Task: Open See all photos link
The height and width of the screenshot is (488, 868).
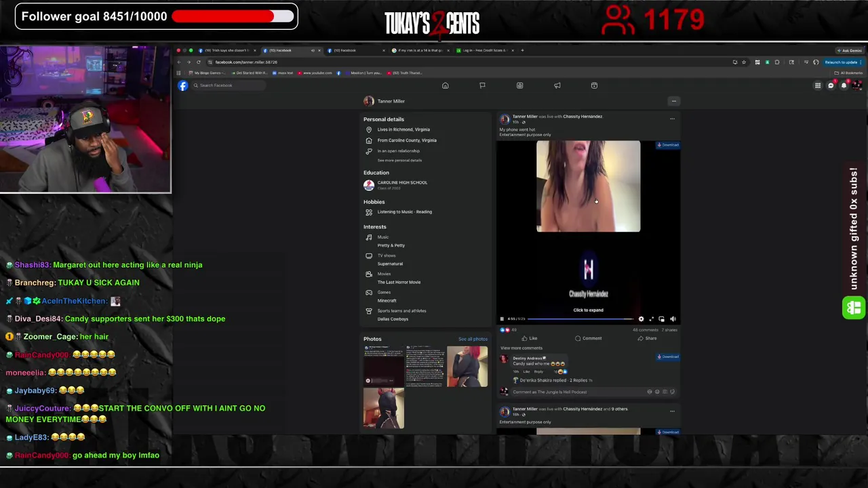Action: point(473,339)
